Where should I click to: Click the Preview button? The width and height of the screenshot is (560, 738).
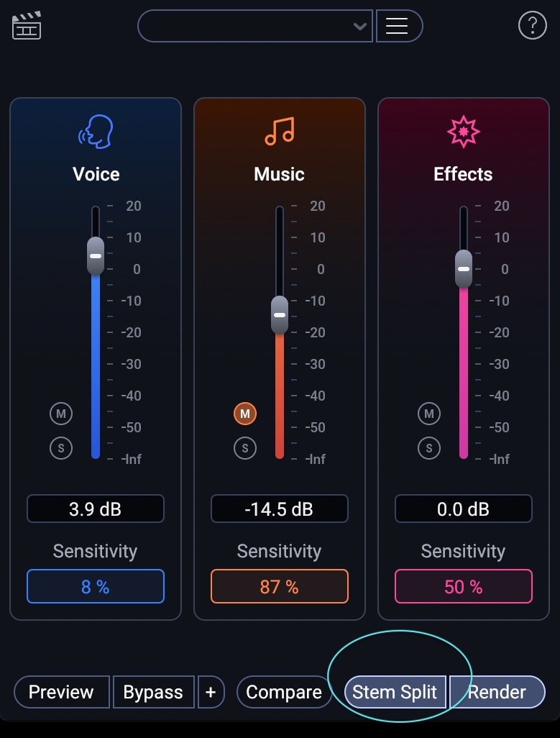point(61,692)
